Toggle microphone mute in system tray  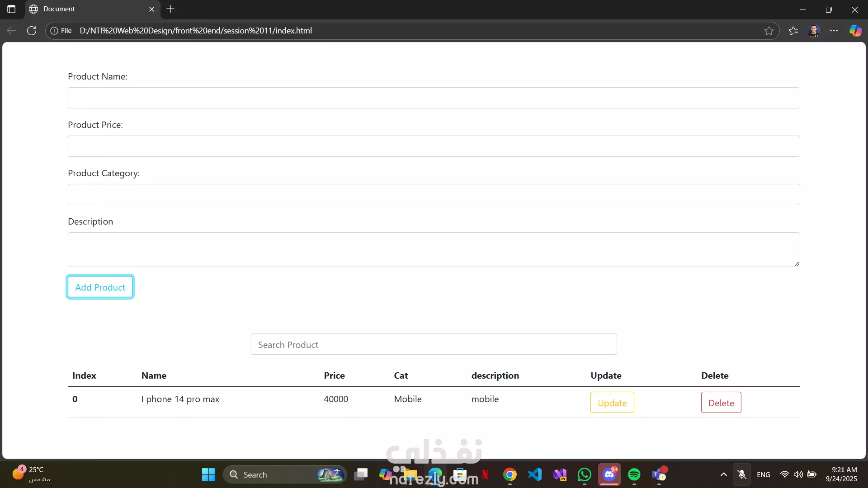[x=742, y=474]
